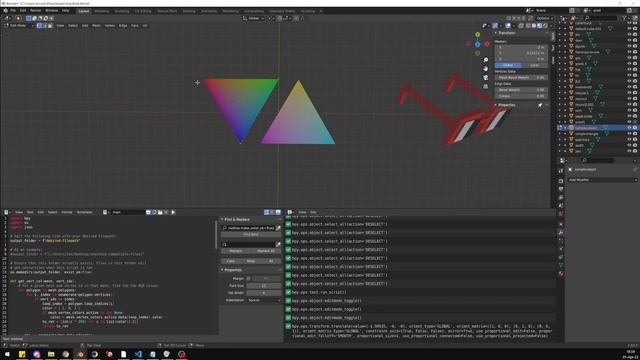
Task: Click the Windows Start button
Action: [x=7, y=354]
